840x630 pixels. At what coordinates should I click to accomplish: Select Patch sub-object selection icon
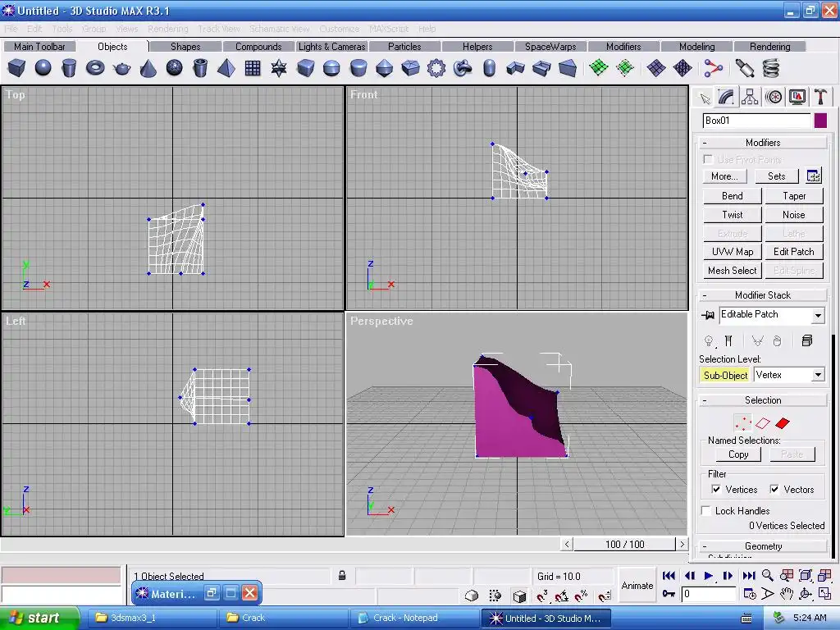point(783,423)
